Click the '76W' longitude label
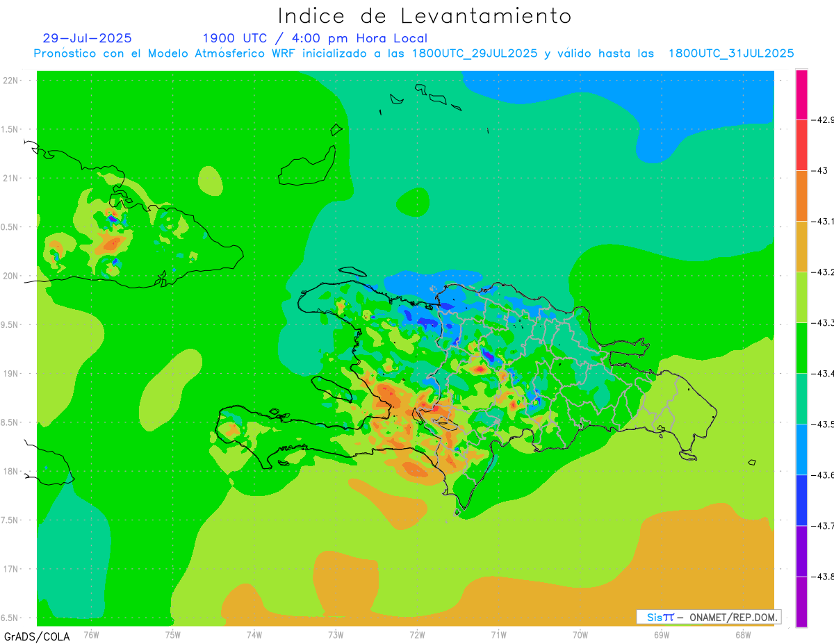Image resolution: width=834 pixels, height=644 pixels. [x=91, y=635]
